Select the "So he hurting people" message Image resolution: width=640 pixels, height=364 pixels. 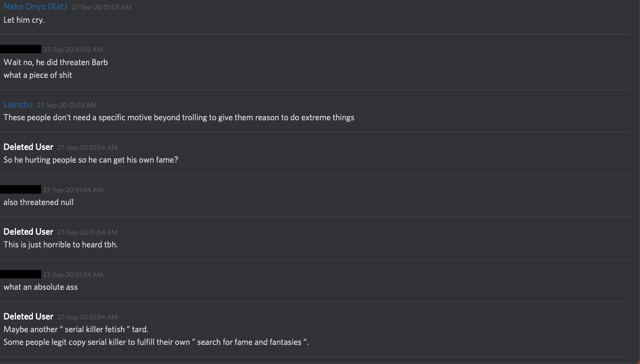coord(91,160)
